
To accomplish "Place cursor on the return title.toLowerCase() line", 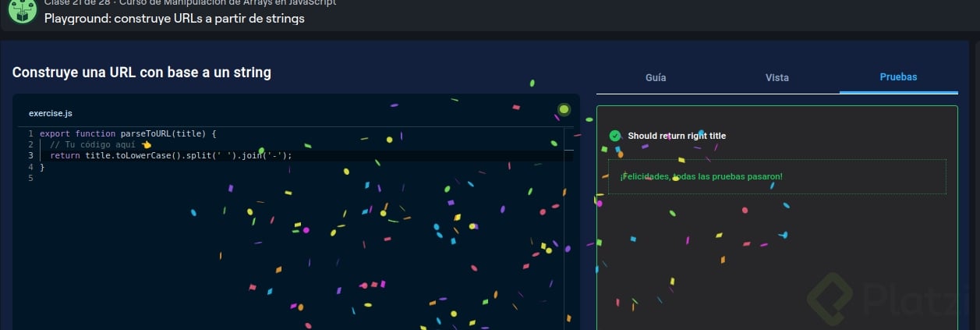I will coord(171,156).
